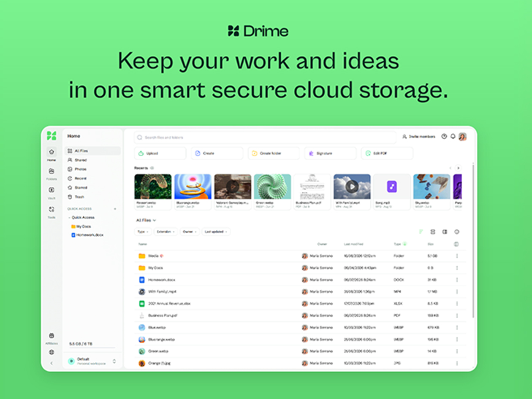532x399 pixels.
Task: Open My Docs under Quick Access
Action: point(81,226)
